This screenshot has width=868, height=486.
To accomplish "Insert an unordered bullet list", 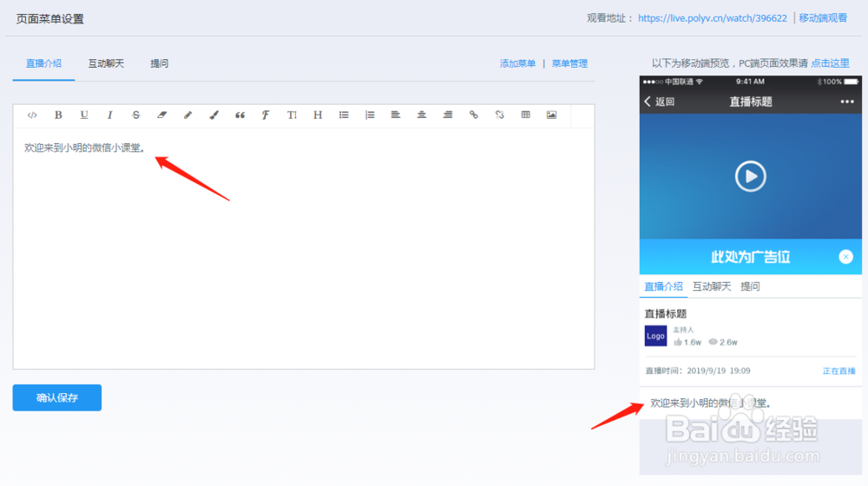I will click(344, 115).
